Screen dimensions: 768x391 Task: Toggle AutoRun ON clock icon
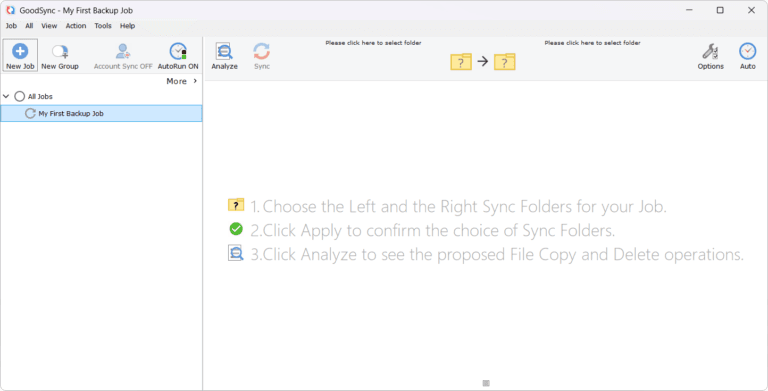pyautogui.click(x=178, y=51)
